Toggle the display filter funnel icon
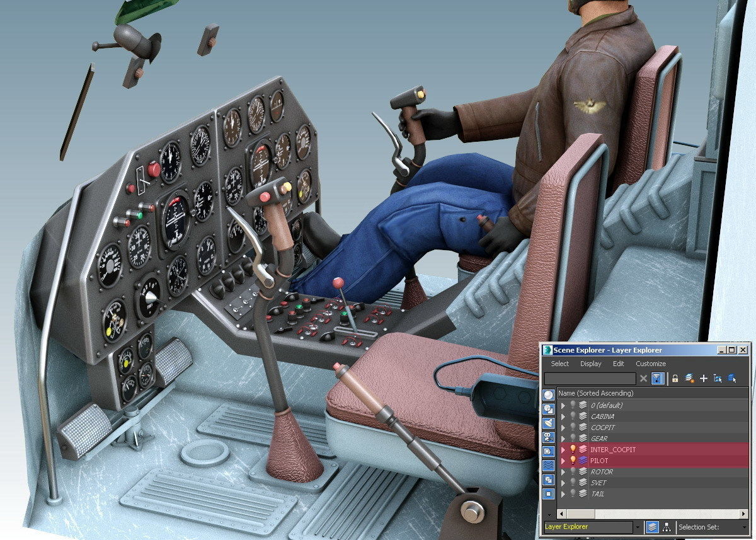The height and width of the screenshot is (540, 756). pos(658,378)
